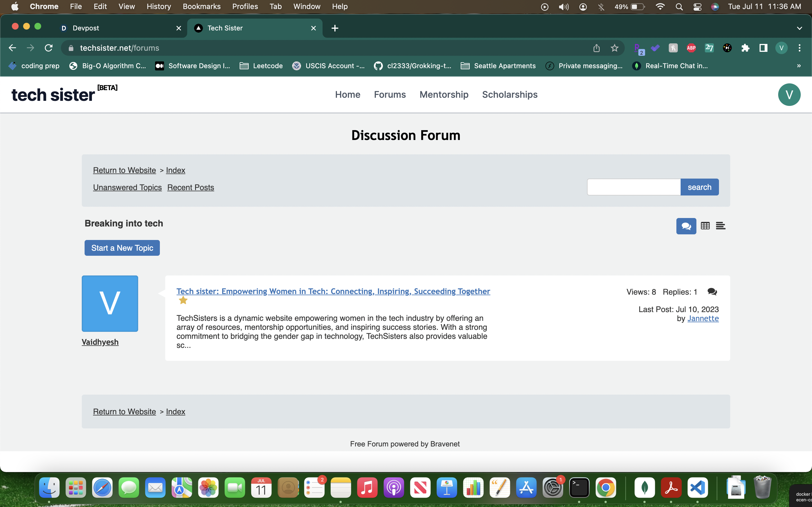The height and width of the screenshot is (507, 812).
Task: Click the AdBlock Plus extension icon
Action: [x=691, y=48]
